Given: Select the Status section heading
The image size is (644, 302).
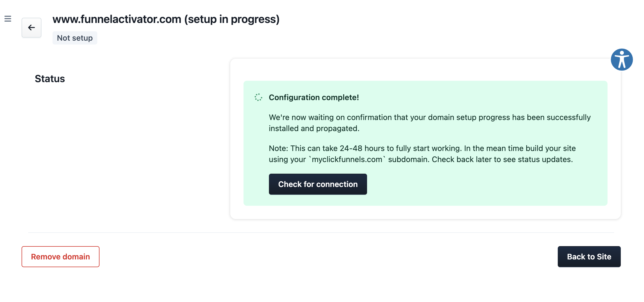Looking at the screenshot, I should [50, 79].
